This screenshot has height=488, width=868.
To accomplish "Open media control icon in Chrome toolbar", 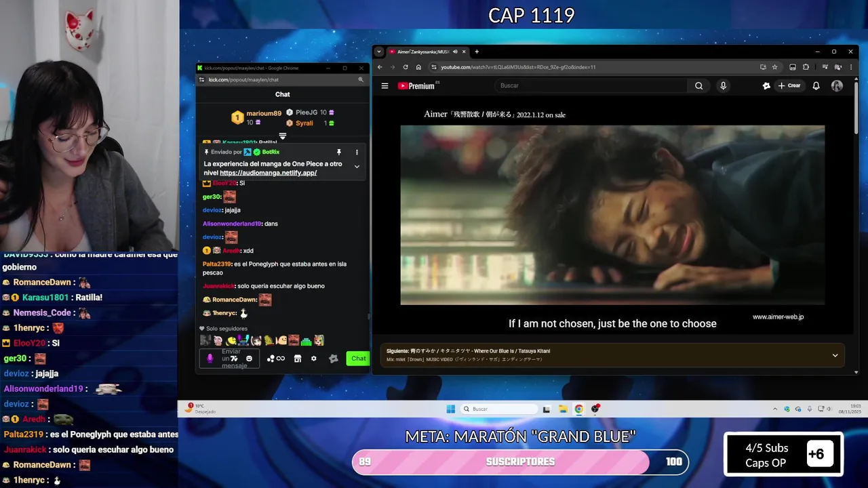I will (825, 67).
